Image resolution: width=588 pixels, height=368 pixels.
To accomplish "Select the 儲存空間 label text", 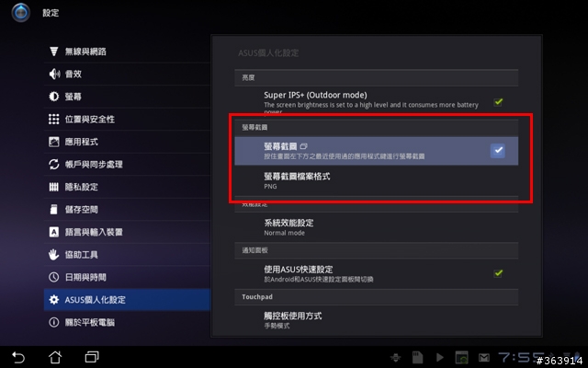I will pos(82,210).
